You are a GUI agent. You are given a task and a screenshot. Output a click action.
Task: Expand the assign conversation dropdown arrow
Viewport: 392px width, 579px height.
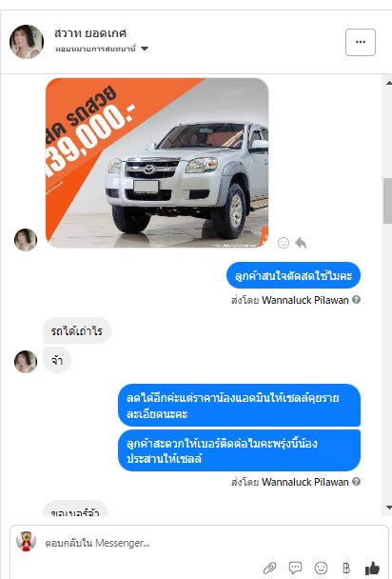[x=145, y=49]
